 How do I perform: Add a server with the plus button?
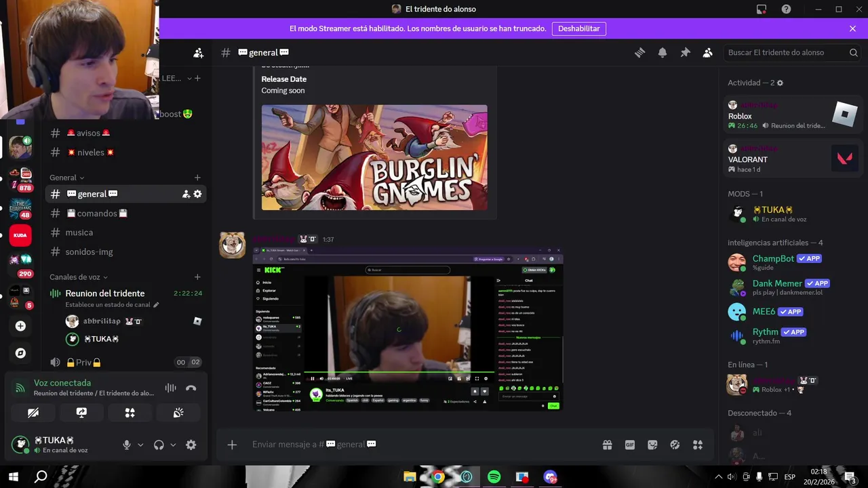20,326
